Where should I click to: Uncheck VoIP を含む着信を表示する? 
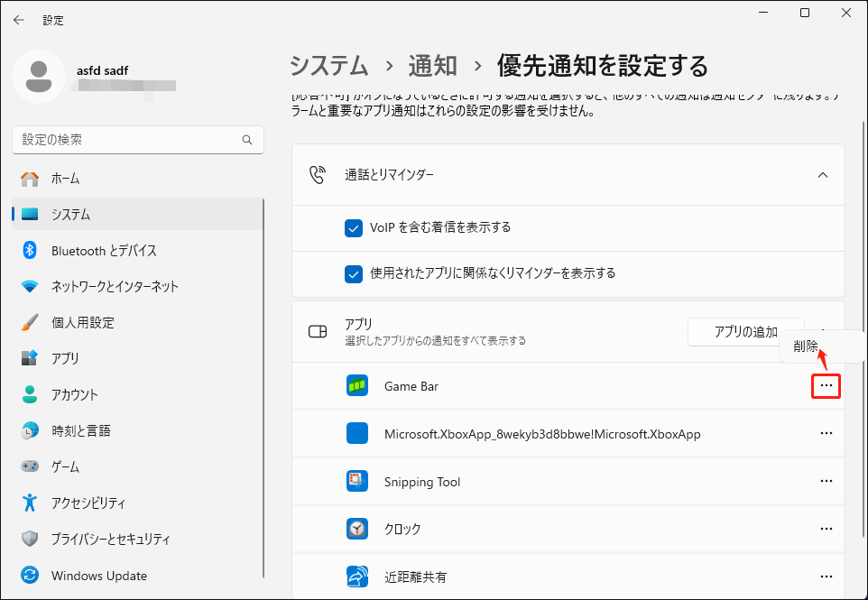click(x=354, y=228)
